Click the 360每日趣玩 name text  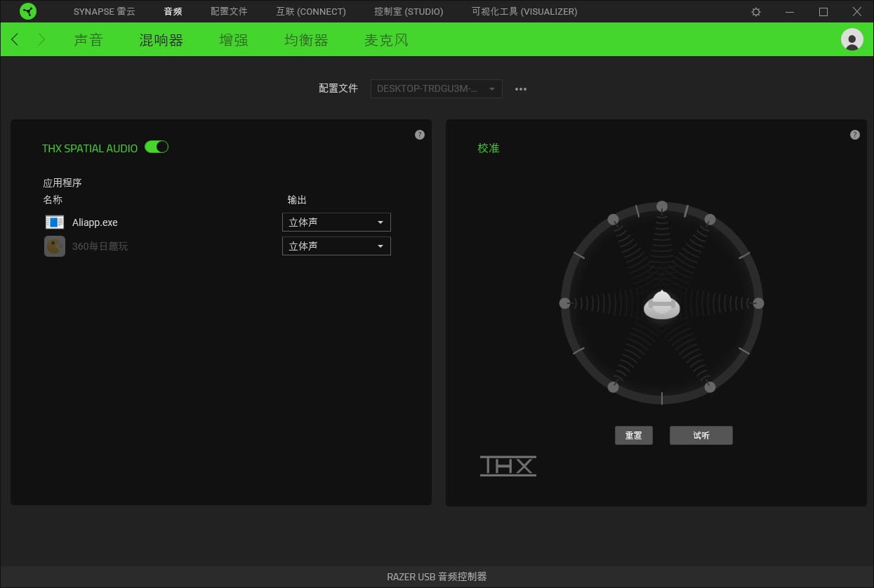tap(100, 246)
